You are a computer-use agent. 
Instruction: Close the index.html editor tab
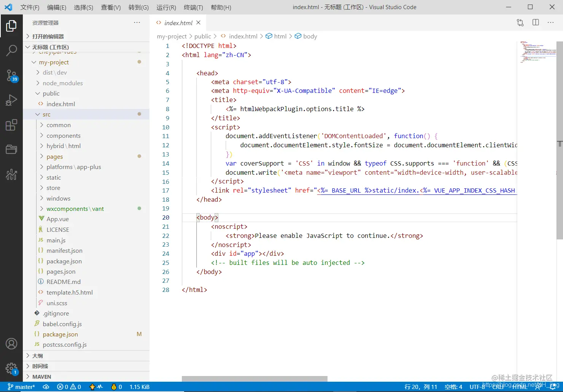coord(198,23)
